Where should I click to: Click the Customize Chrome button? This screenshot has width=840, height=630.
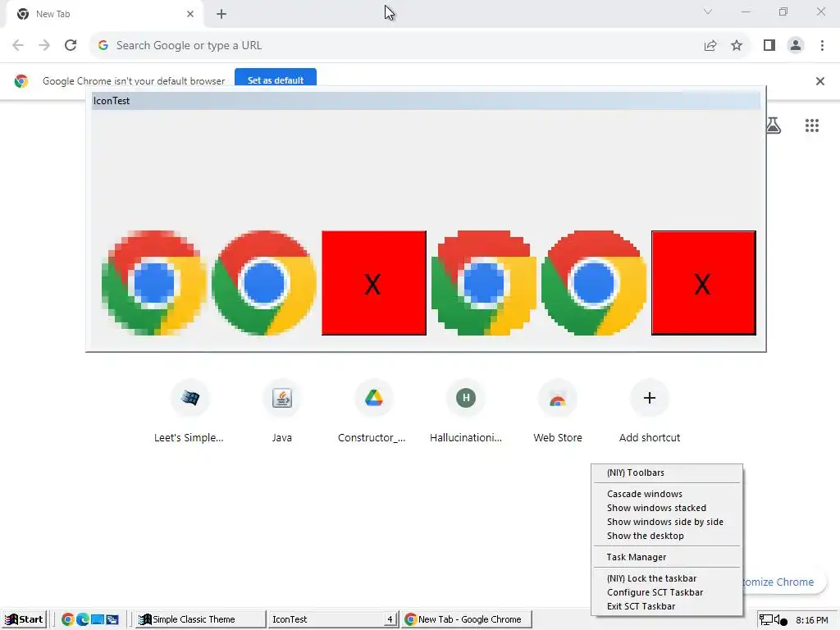(783, 582)
